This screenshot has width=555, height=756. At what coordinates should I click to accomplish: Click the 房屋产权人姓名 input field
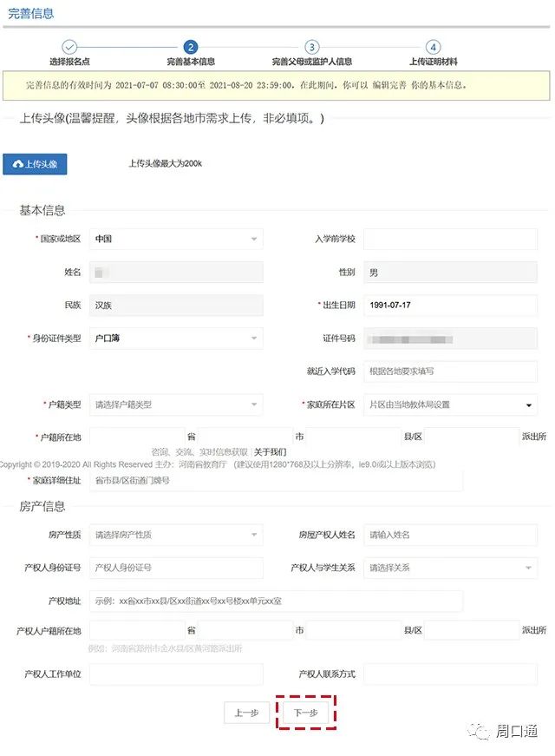pos(449,535)
